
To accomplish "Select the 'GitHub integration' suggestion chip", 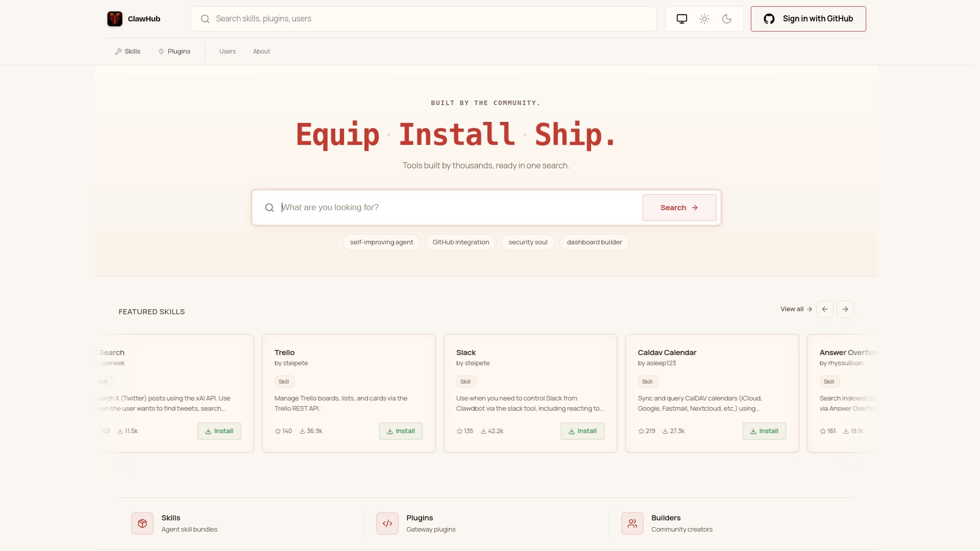I will click(461, 242).
